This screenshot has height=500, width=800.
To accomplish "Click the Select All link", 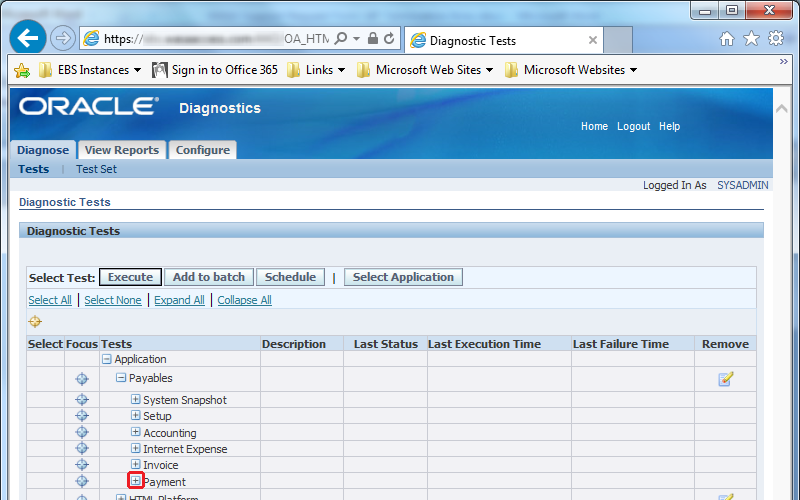I will [50, 300].
